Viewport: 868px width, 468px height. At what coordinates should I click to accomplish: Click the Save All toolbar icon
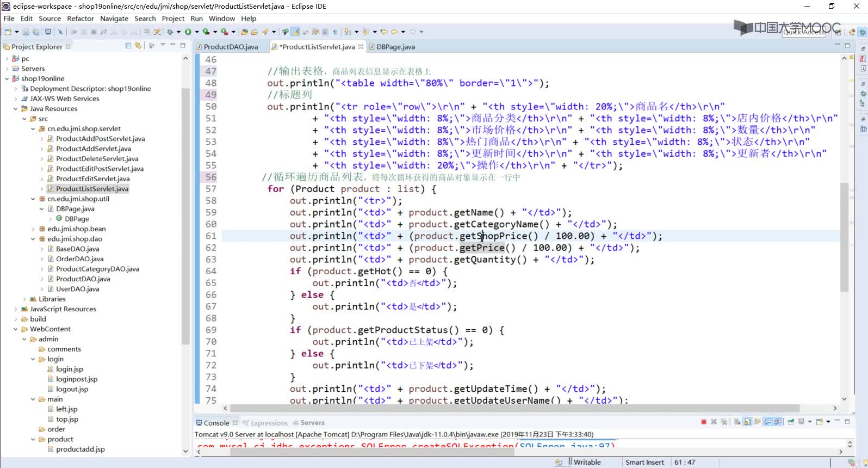[35, 32]
